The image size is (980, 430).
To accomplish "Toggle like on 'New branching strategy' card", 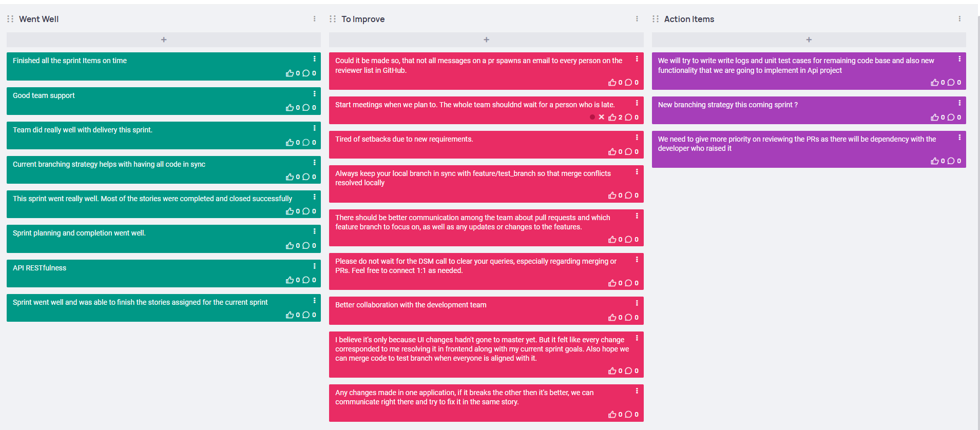I will point(934,118).
